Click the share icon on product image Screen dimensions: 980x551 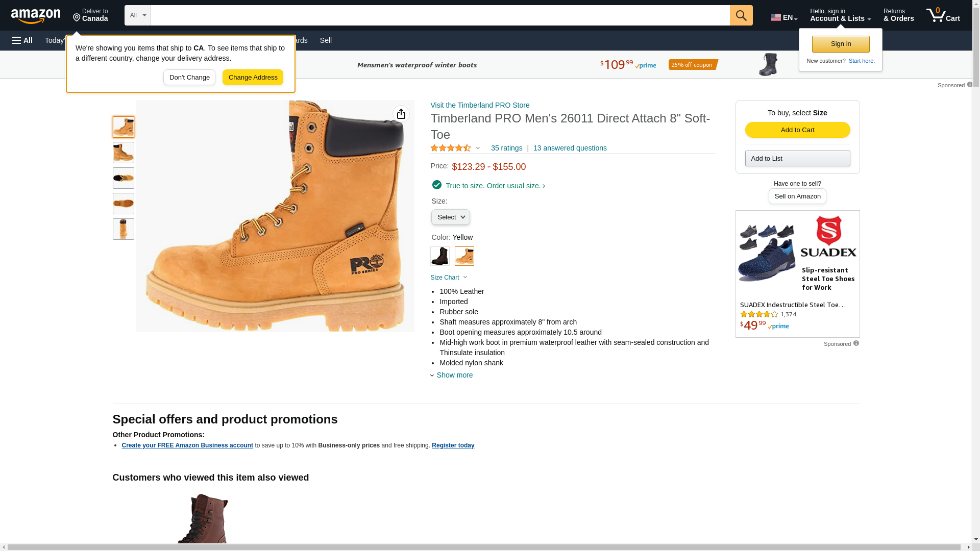[x=401, y=114]
